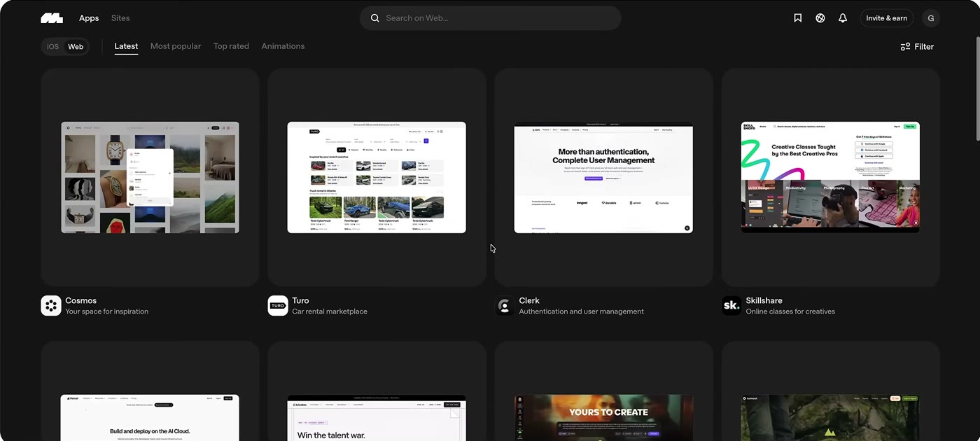This screenshot has height=441, width=980.
Task: Click the Invite & earn button
Action: (x=887, y=18)
